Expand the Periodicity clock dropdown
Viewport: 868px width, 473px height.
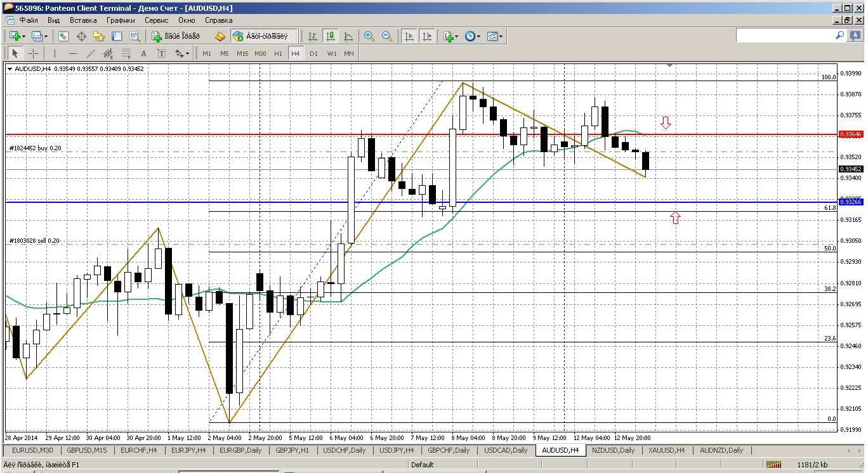pos(479,37)
